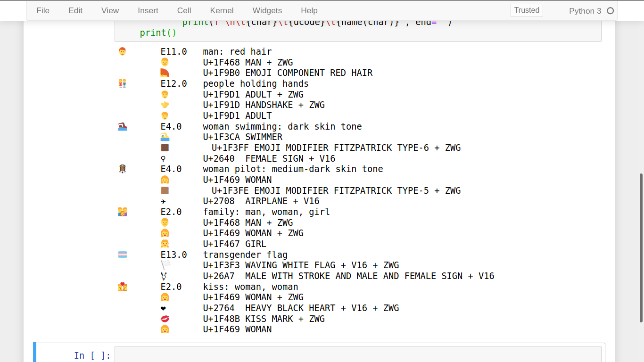Image resolution: width=644 pixels, height=362 pixels.
Task: Focus the empty code cell input
Action: coord(358,354)
